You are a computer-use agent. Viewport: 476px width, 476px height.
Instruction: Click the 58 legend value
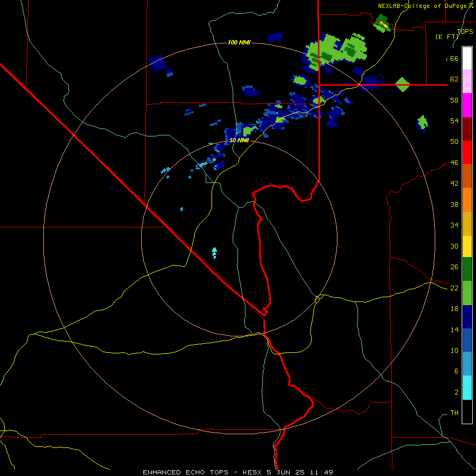[x=454, y=100]
